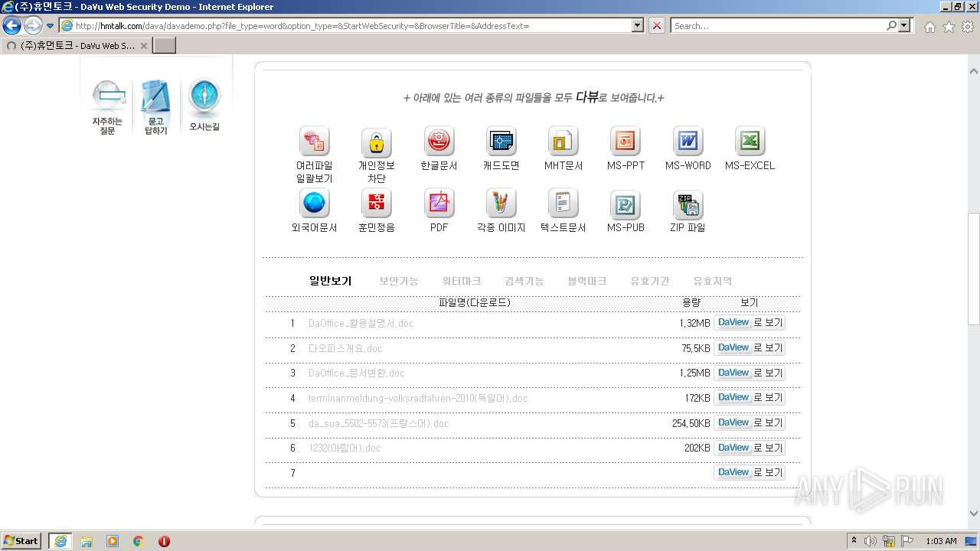This screenshot has height=551, width=980.
Task: Select the 훈민정음 icon
Action: 376,203
